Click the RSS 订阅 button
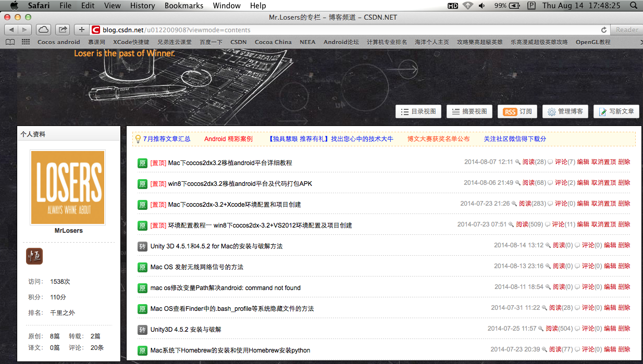 coord(517,111)
